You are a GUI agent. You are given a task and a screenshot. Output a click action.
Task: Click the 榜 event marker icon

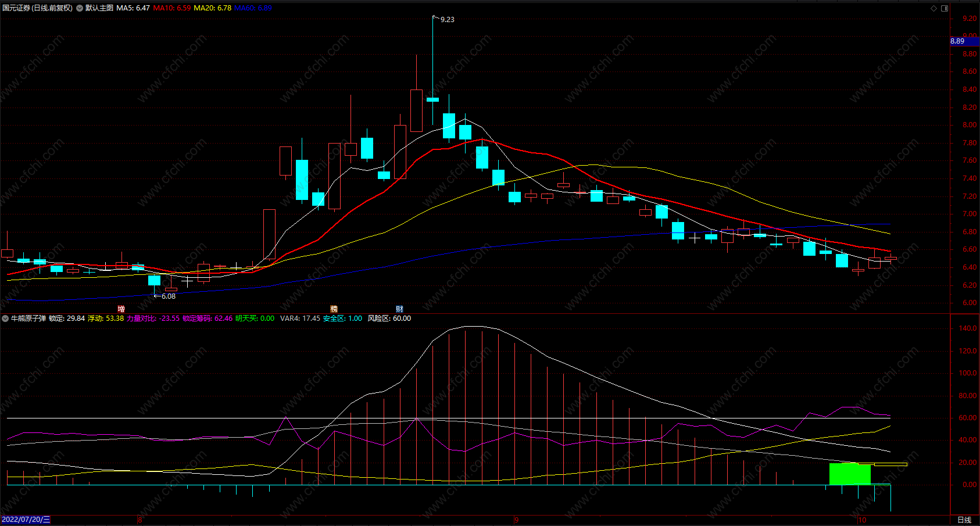point(334,309)
